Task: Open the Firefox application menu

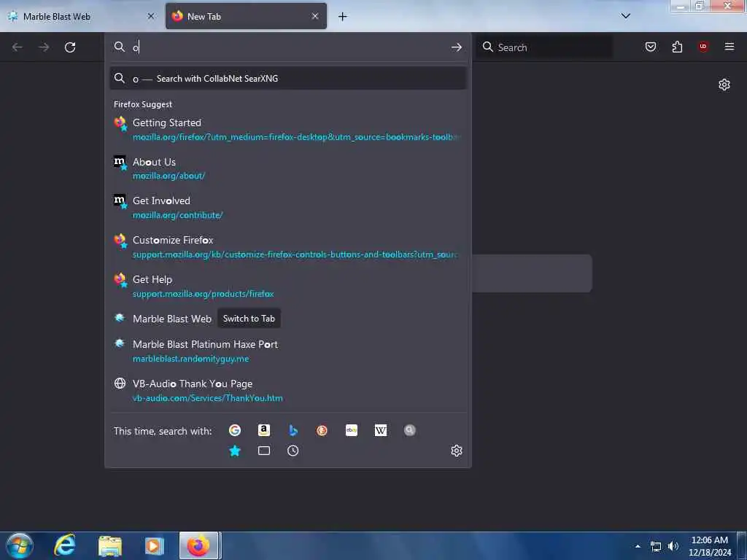Action: coord(729,47)
